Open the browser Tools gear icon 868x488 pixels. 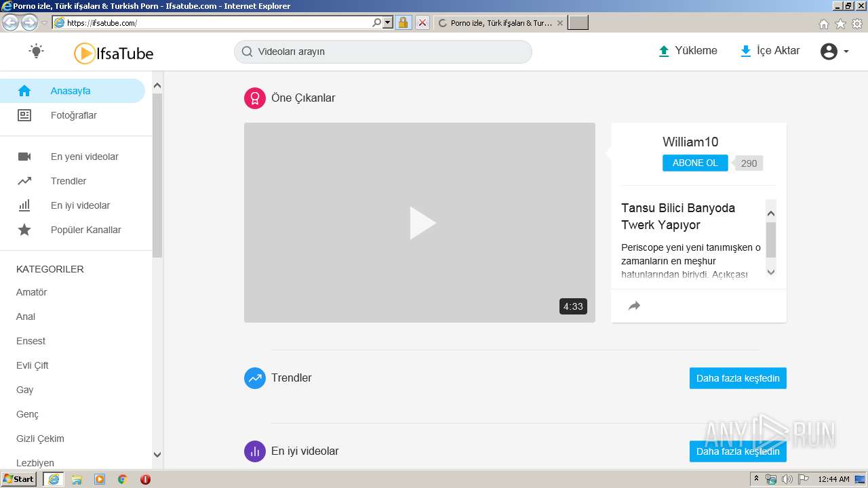(857, 24)
